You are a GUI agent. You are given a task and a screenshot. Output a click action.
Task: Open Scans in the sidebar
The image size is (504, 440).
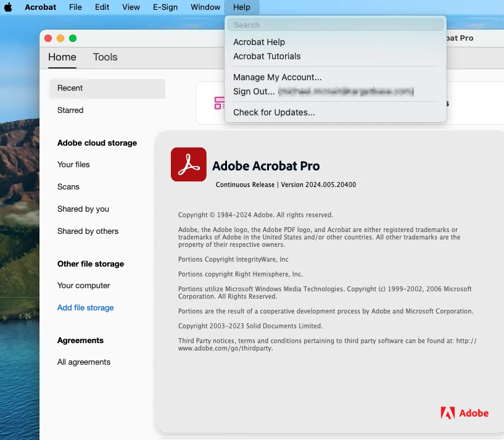click(68, 187)
